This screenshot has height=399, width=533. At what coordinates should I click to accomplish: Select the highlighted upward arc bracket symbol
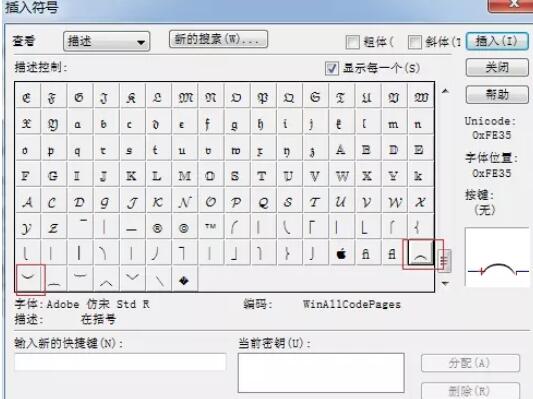click(x=420, y=254)
